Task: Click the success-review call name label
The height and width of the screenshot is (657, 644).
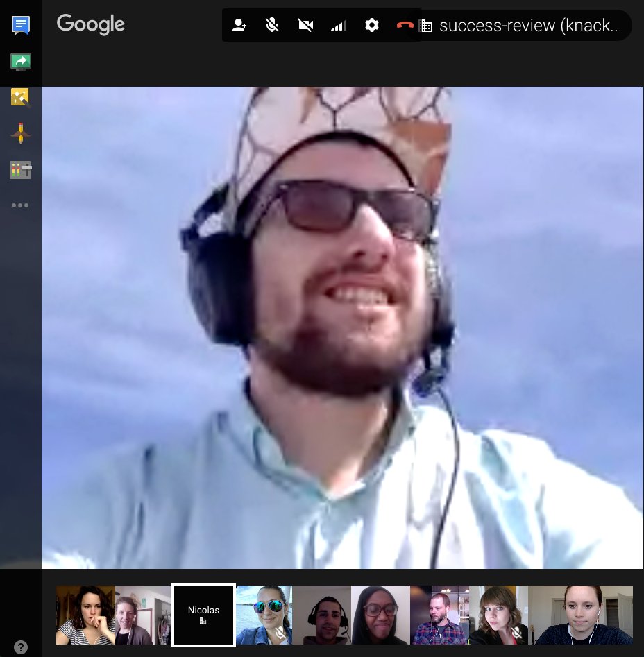Action: [528, 26]
